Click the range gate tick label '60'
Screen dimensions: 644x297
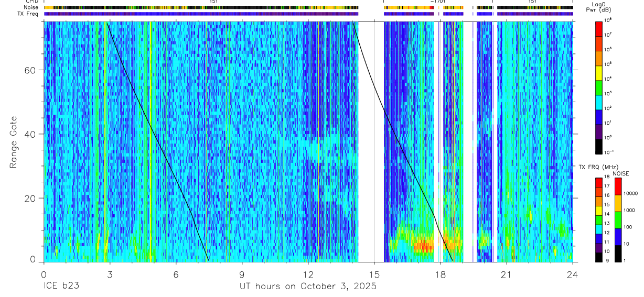(x=31, y=70)
